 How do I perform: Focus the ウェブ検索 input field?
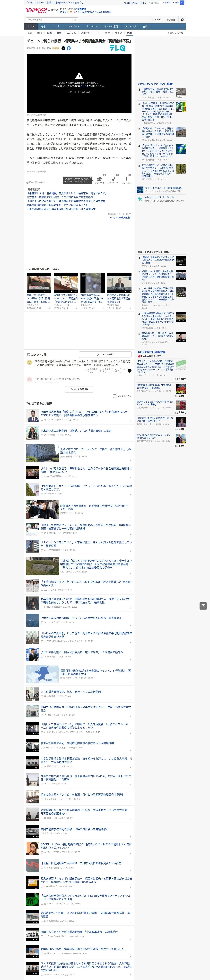155,3
